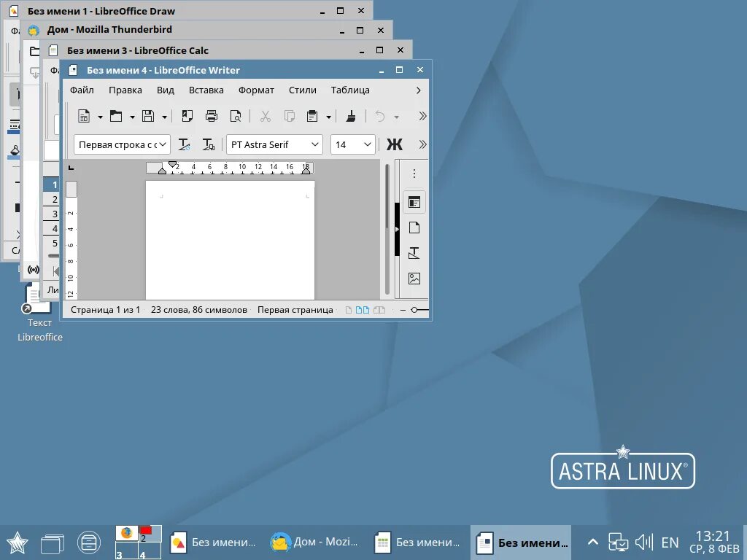
Task: Open the Undo history dropdown arrow
Action: click(396, 117)
